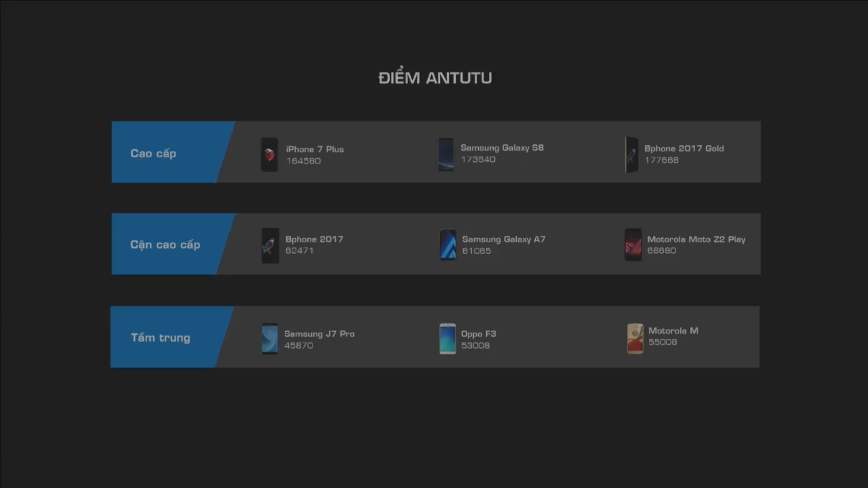868x488 pixels.
Task: Click the Motorola Moto Z2 Play image
Action: coord(633,245)
